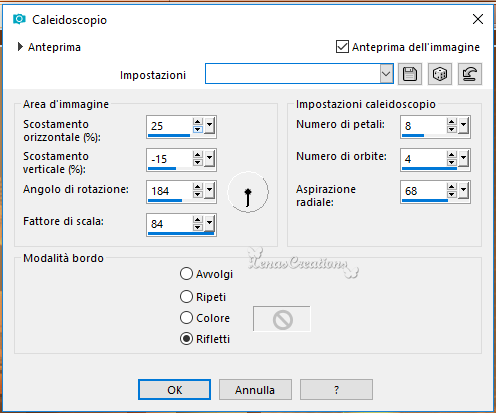
Task: Confirm with the OK button
Action: click(174, 389)
